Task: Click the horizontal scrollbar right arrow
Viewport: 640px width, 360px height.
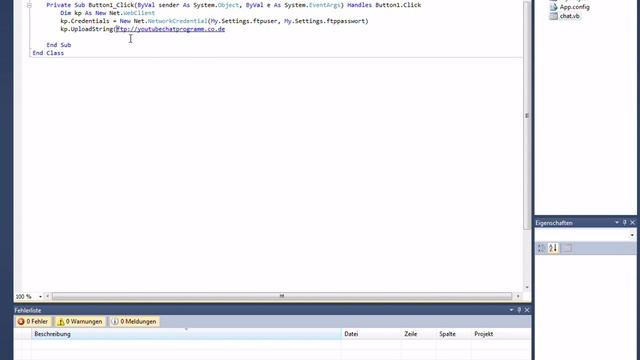Action: [518, 296]
